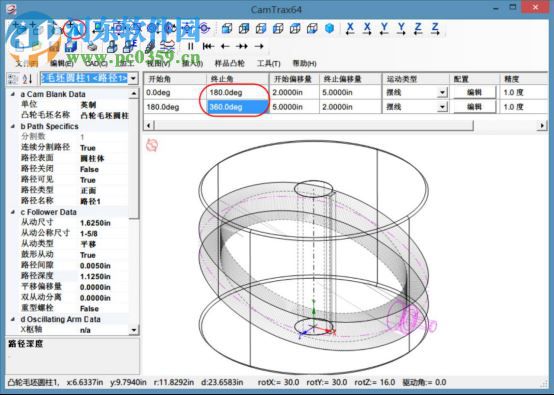554x395 pixels.
Task: Click the wavy path icon left of pause
Action: [167, 46]
